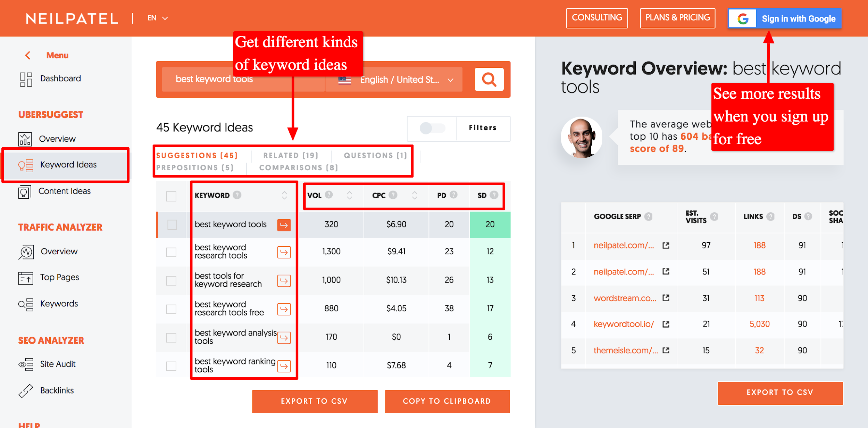Open external link icon beside keywordtool.io/
The width and height of the screenshot is (868, 428).
coord(666,324)
